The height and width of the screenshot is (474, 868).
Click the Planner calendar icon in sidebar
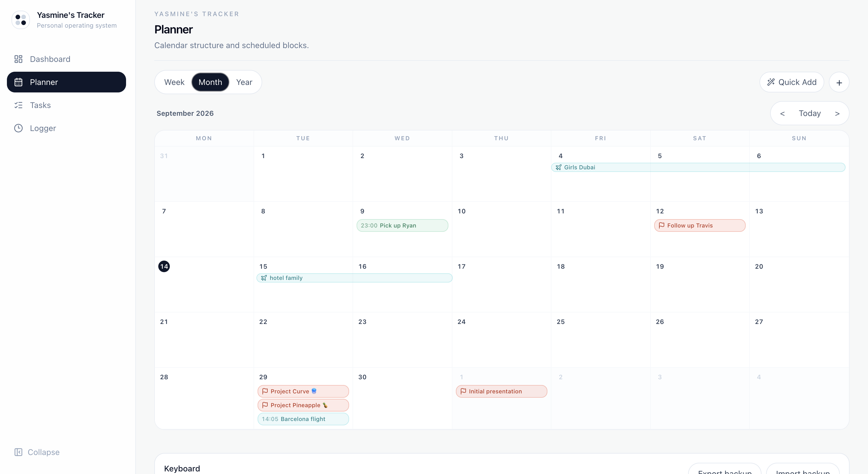coord(18,82)
